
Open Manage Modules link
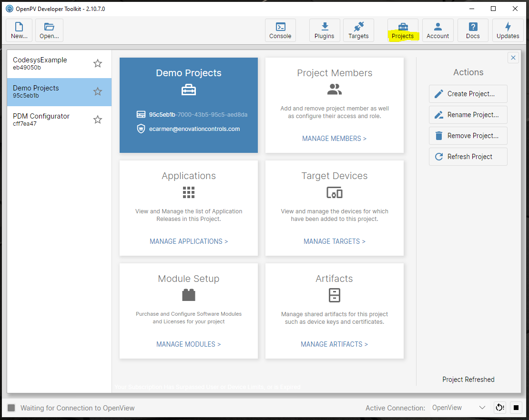click(189, 344)
